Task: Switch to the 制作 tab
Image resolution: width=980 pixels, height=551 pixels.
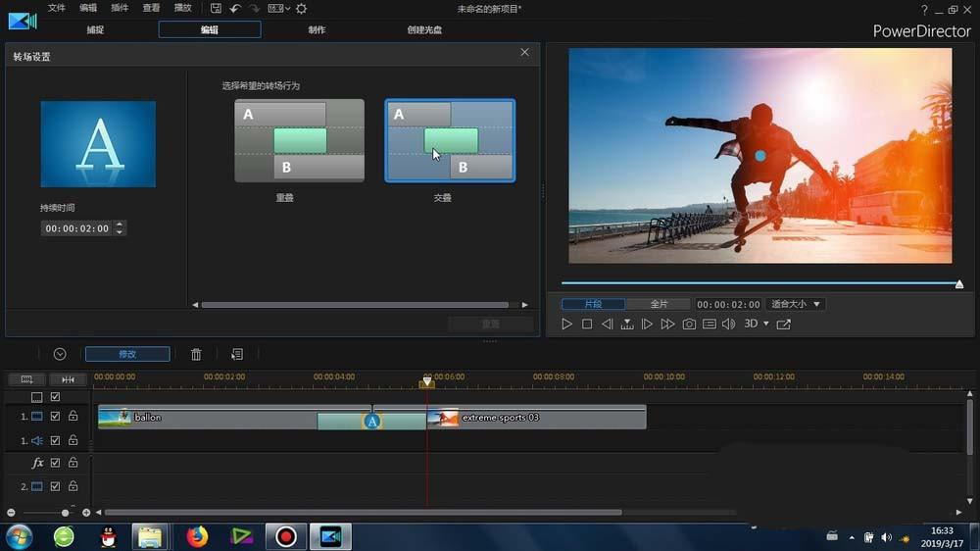Action: [x=317, y=29]
